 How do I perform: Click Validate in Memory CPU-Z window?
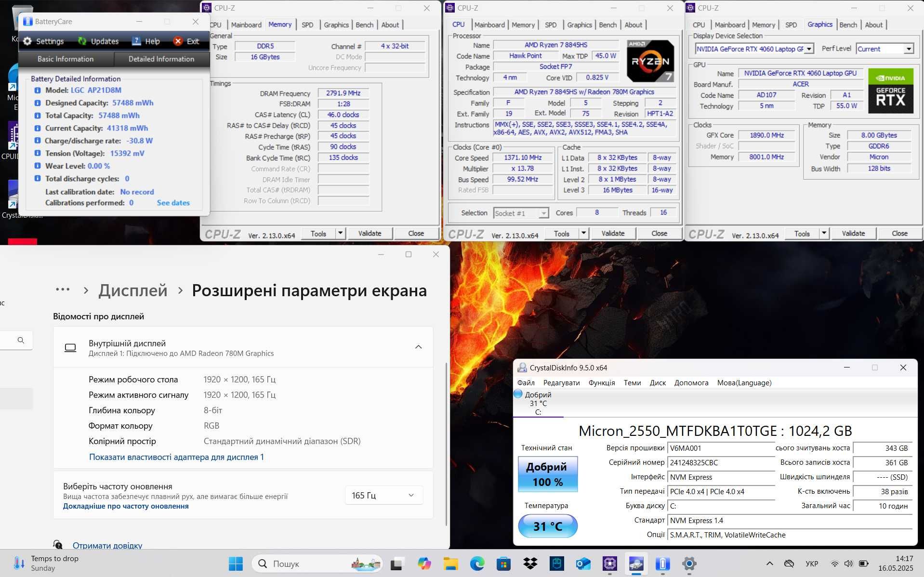point(370,233)
